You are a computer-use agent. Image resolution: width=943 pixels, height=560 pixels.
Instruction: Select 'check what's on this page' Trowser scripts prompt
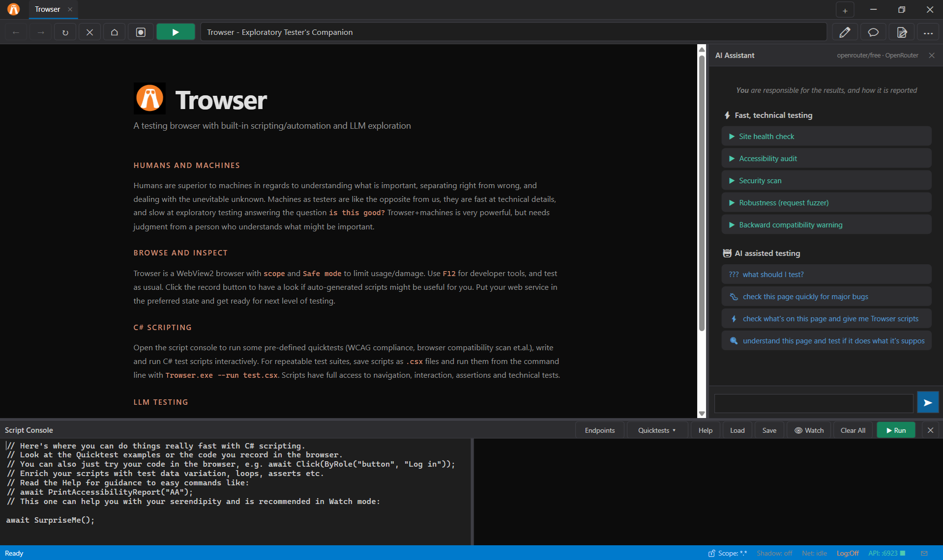pyautogui.click(x=826, y=319)
